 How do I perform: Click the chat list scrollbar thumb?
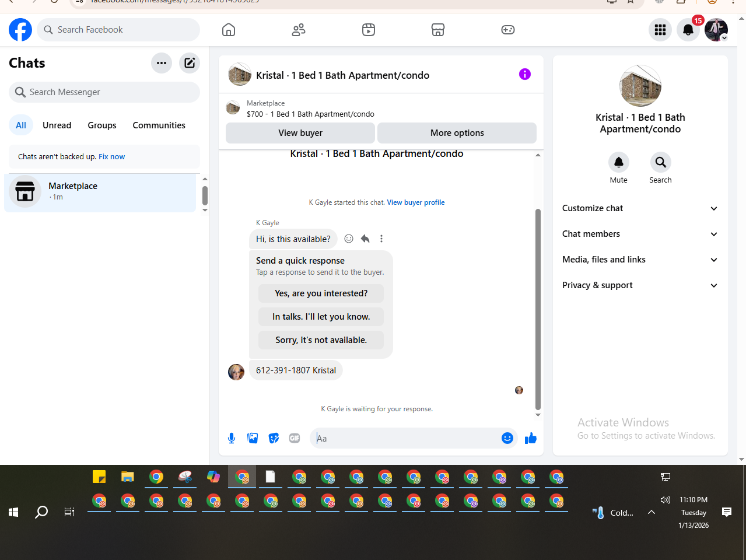point(205,195)
